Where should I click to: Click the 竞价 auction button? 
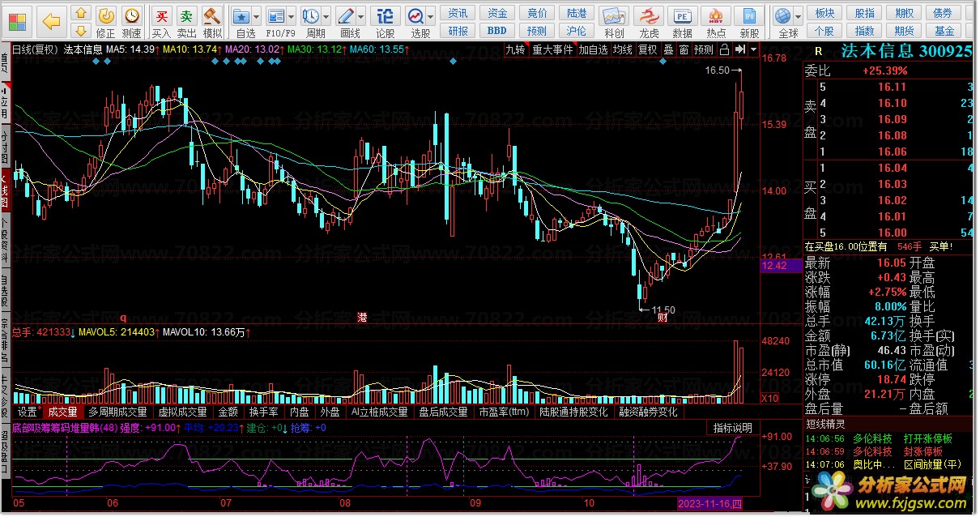coord(537,13)
